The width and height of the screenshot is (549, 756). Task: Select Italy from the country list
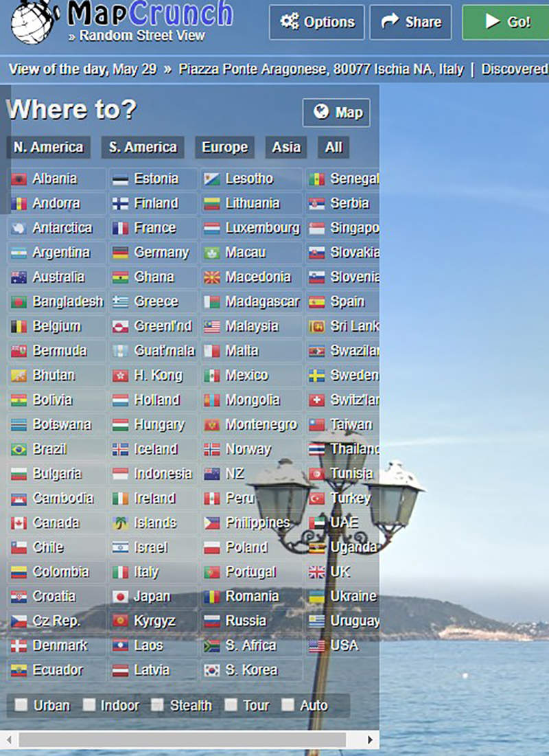click(x=146, y=572)
